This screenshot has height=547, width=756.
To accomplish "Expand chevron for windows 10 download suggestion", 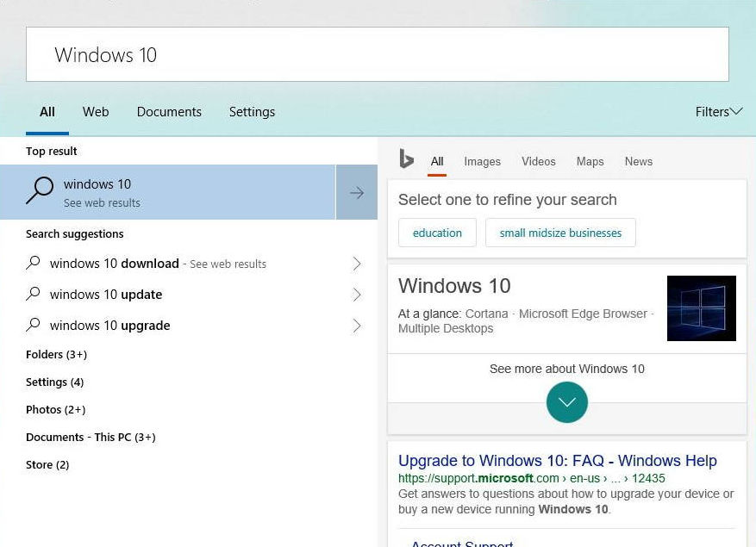I will tap(357, 264).
